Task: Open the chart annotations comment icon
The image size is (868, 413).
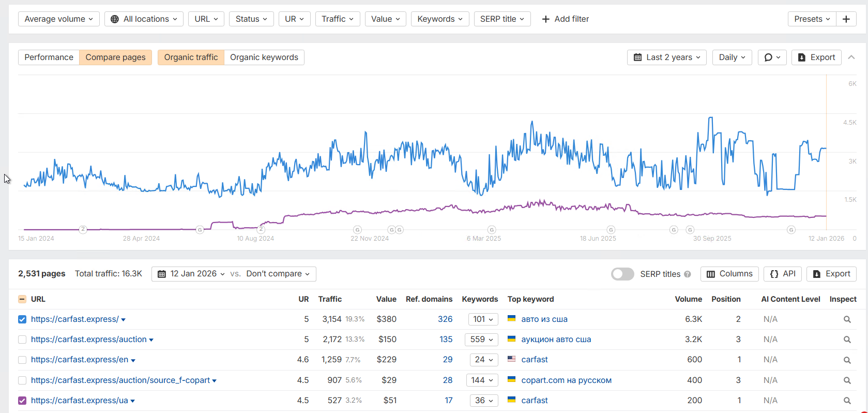Action: [772, 57]
